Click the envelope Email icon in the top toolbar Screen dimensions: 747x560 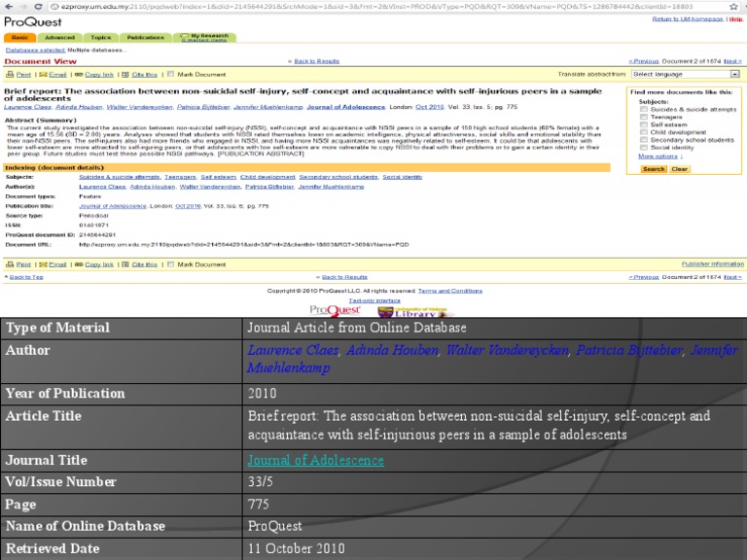click(43, 74)
